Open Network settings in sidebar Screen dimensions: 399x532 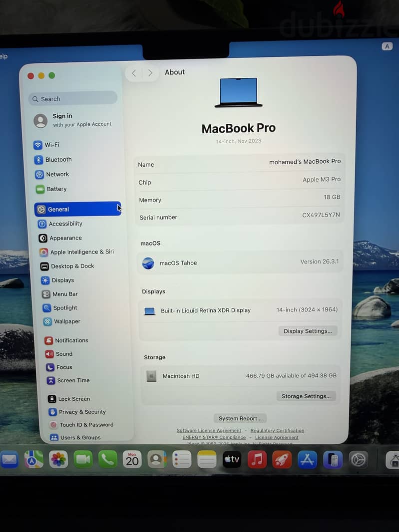pos(52,174)
